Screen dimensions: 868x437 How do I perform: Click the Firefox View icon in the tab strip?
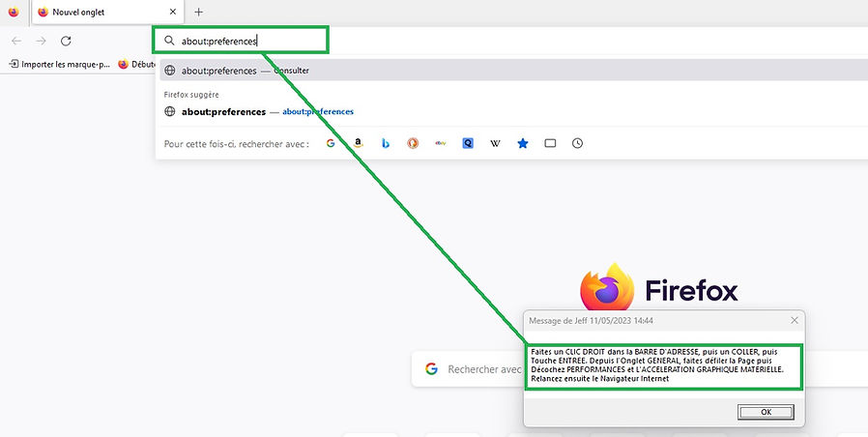click(14, 13)
